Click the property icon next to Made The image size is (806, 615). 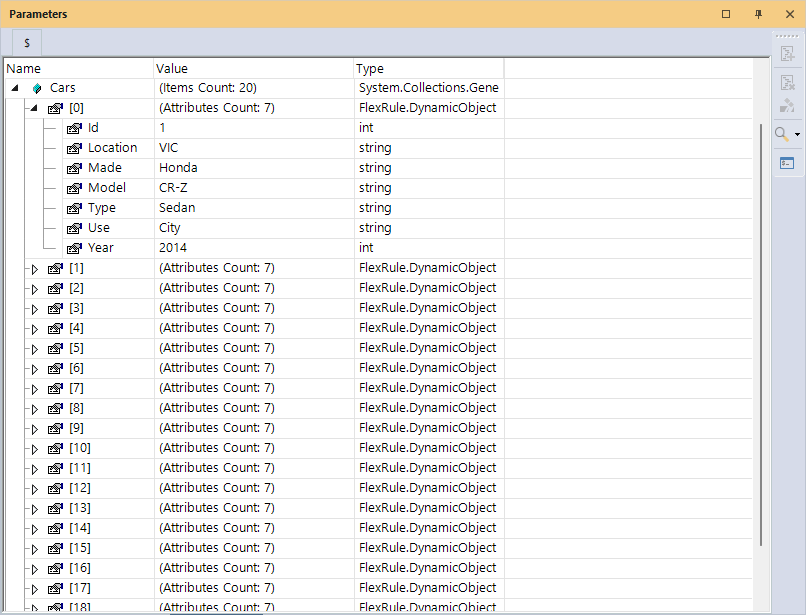(75, 168)
